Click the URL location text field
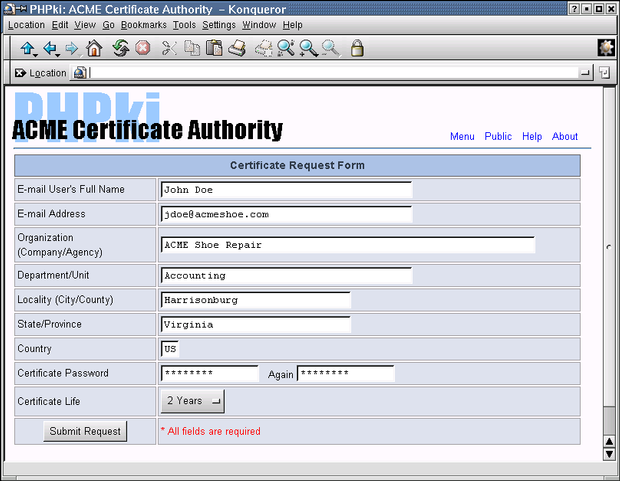The height and width of the screenshot is (481, 620). pos(332,73)
